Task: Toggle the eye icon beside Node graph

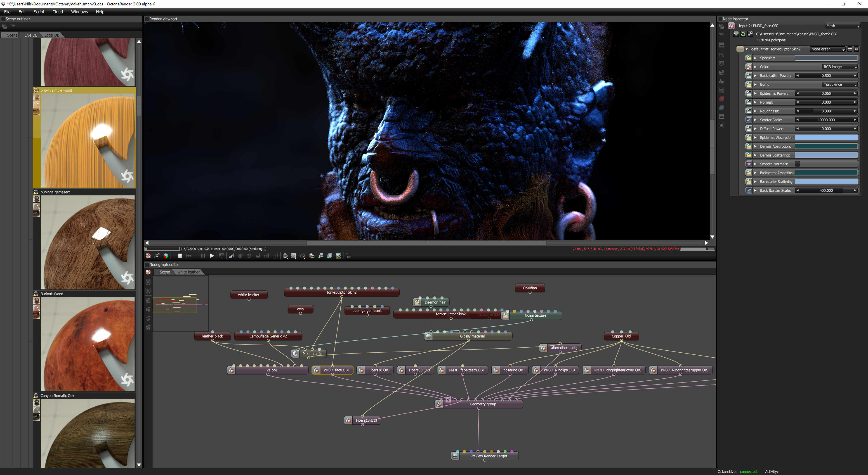Action: click(856, 49)
